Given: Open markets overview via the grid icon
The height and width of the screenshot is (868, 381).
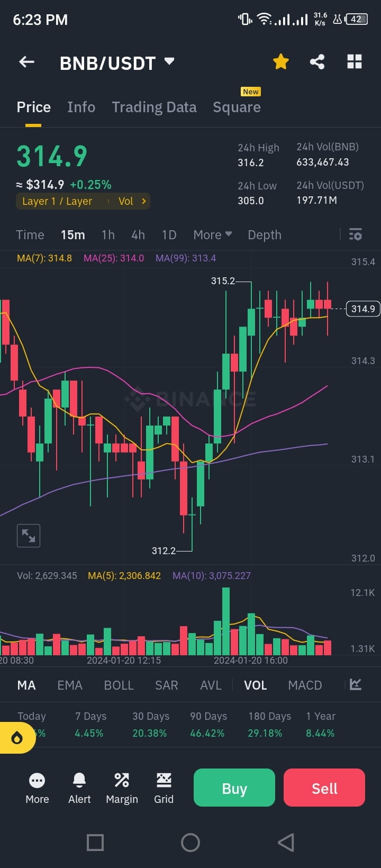Looking at the screenshot, I should [354, 61].
